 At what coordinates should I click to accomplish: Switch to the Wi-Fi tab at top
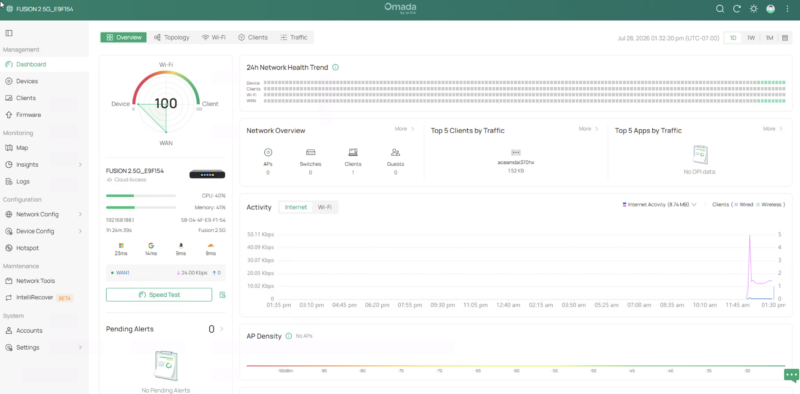click(x=213, y=37)
